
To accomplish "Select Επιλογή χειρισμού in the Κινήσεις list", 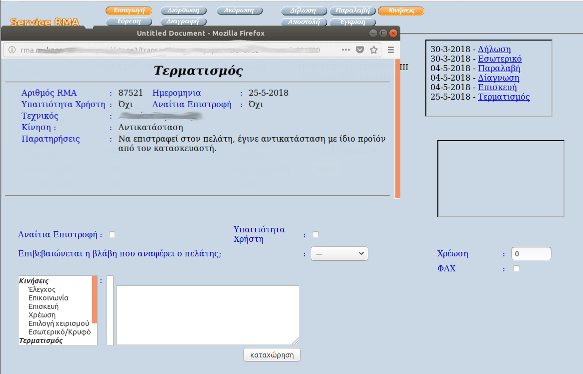I will tap(59, 323).
